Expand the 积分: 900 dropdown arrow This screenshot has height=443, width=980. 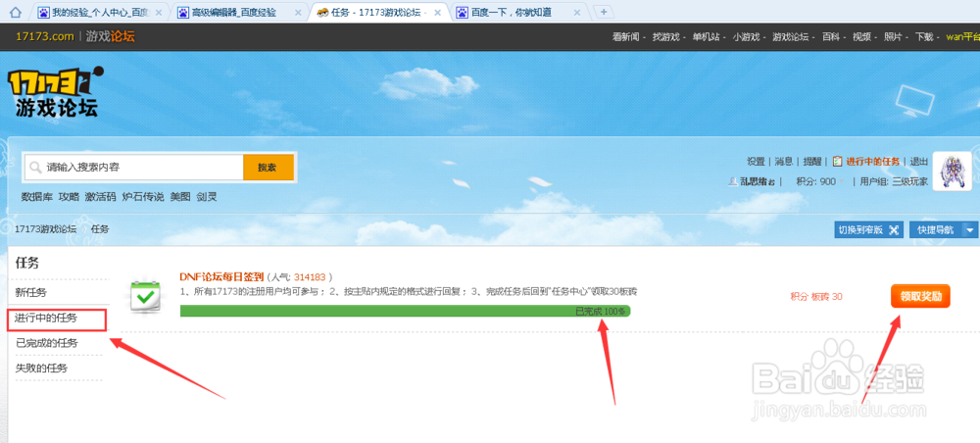coord(841,182)
